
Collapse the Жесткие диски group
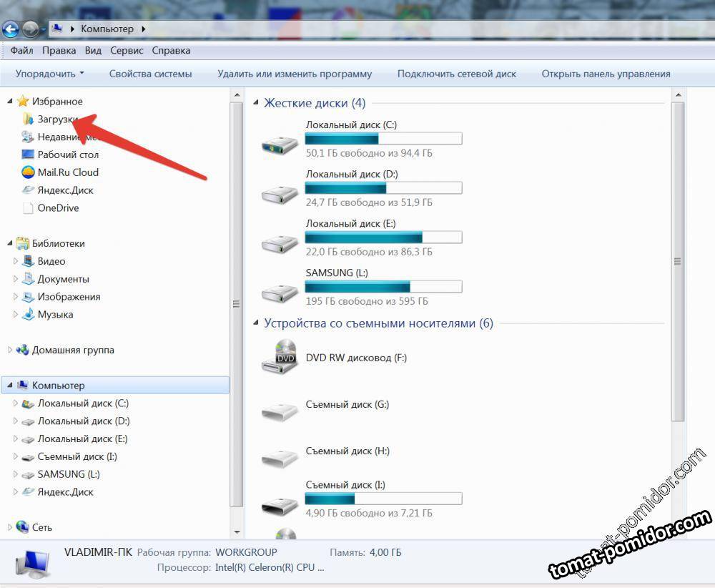pos(257,103)
